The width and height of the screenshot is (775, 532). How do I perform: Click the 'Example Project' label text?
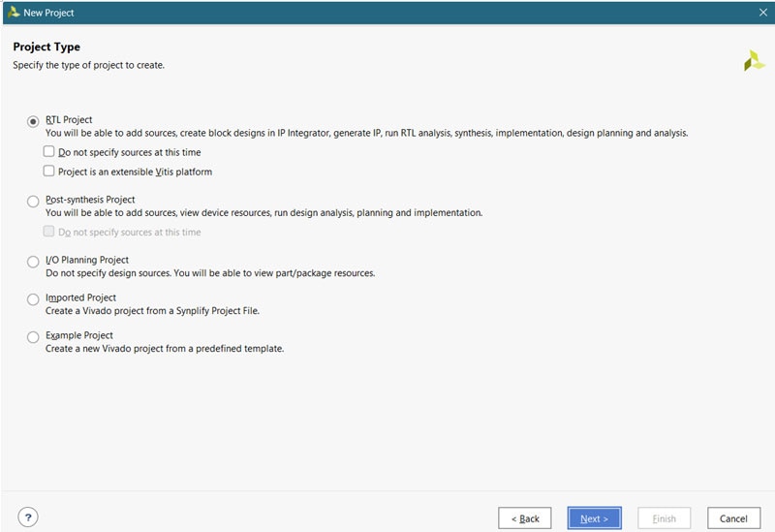pos(79,335)
